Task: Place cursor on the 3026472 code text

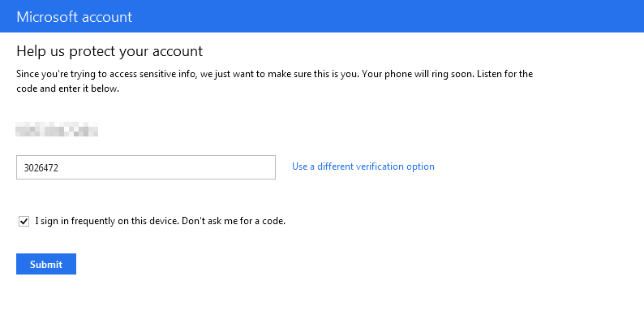Action: pos(41,168)
